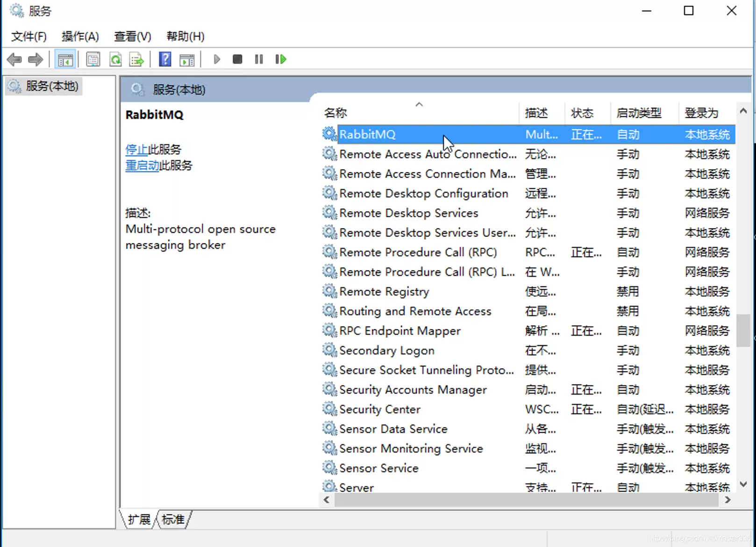Pause the service with the pause icon
756x547 pixels.
(259, 59)
